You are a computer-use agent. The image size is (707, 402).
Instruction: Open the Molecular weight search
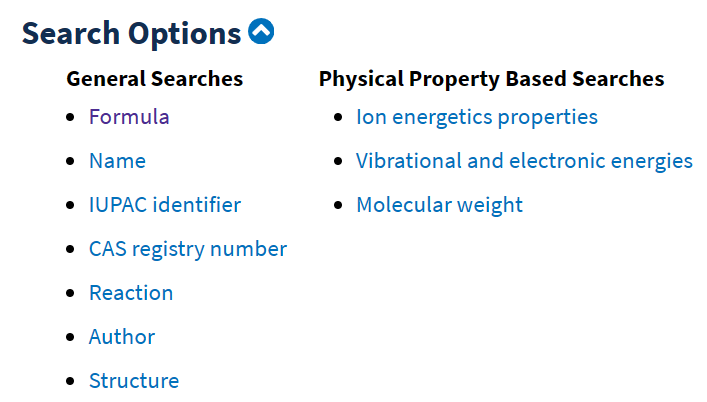point(439,205)
